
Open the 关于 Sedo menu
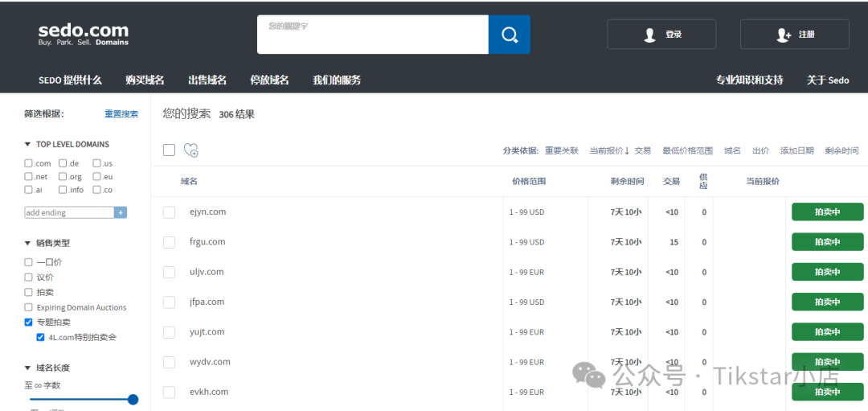click(x=828, y=80)
